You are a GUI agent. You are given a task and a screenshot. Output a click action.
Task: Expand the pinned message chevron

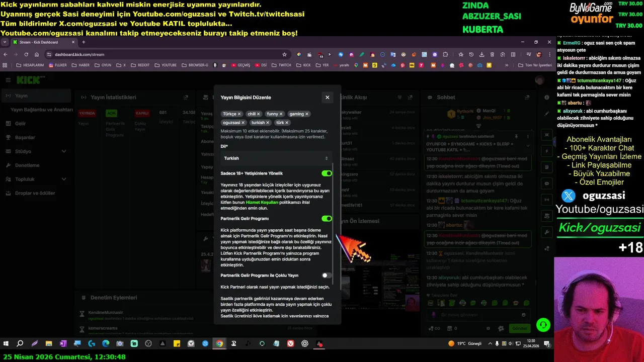pyautogui.click(x=528, y=146)
